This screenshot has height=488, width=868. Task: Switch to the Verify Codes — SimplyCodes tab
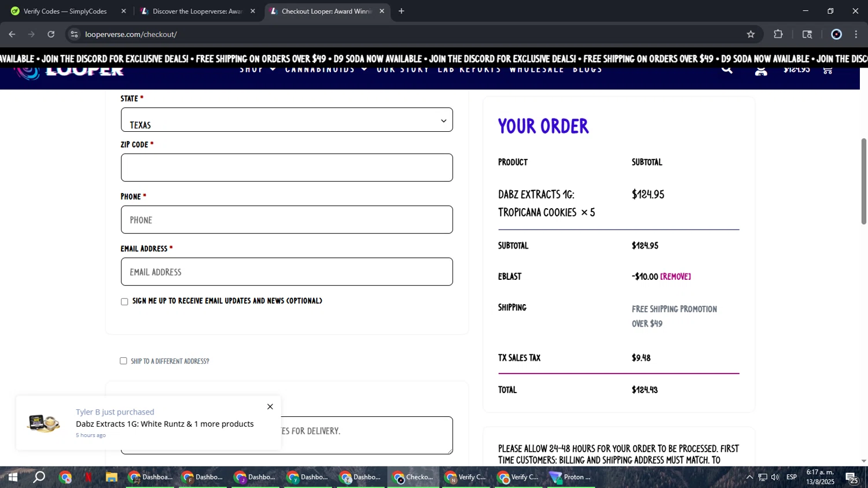click(65, 11)
